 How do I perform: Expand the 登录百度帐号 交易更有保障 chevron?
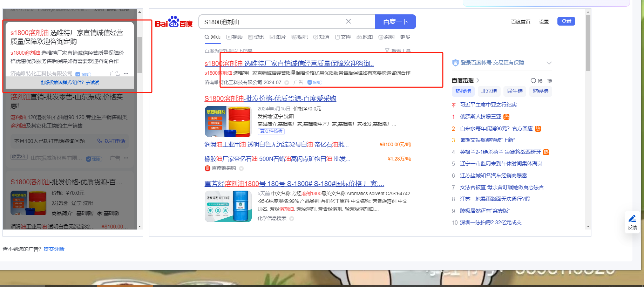[549, 63]
